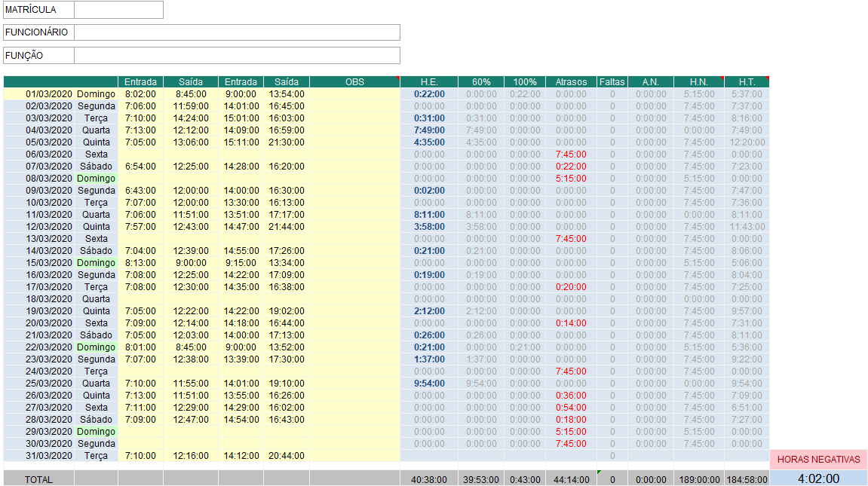Click the MATRÍCULA input field
Screen dimensions: 868x486
118,10
